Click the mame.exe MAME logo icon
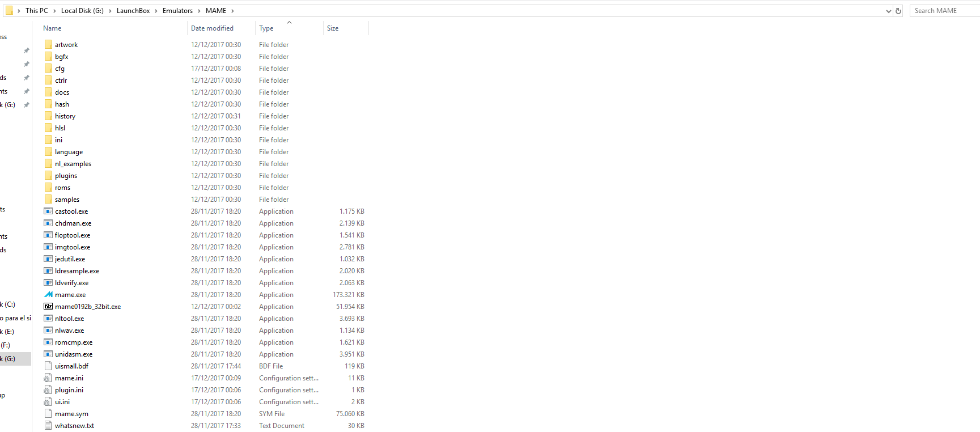Screen dimensions: 980x432 [x=48, y=294]
